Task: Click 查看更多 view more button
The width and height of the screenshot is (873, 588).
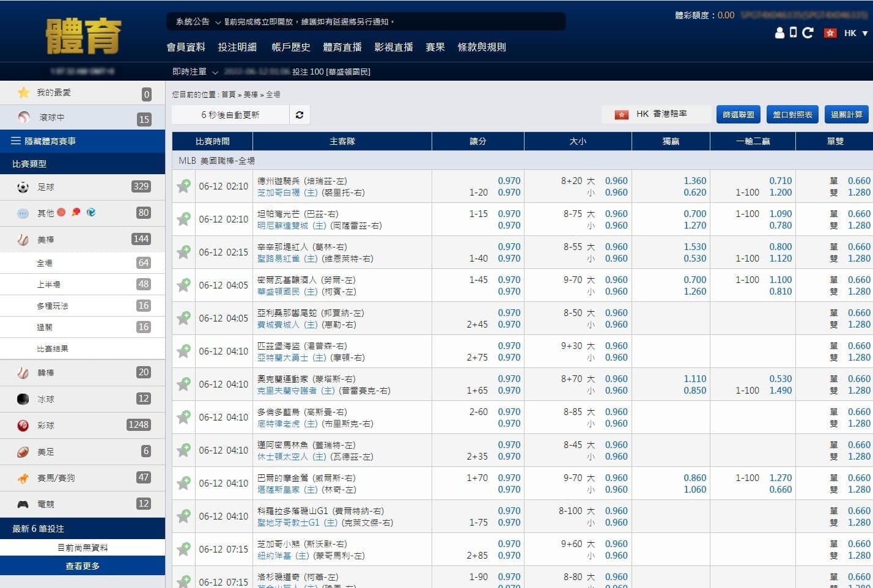Action: pyautogui.click(x=83, y=566)
